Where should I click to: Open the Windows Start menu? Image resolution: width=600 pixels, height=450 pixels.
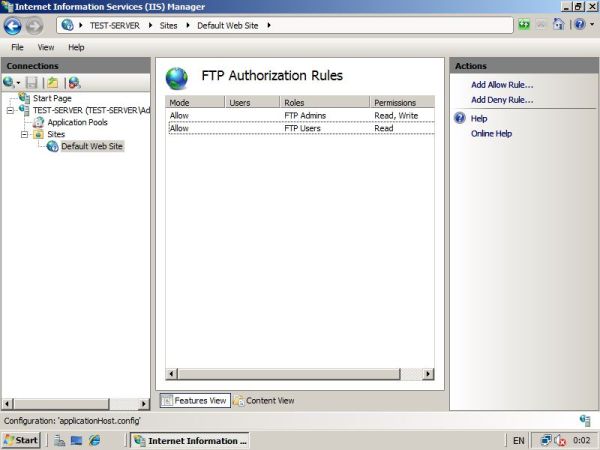(x=21, y=440)
